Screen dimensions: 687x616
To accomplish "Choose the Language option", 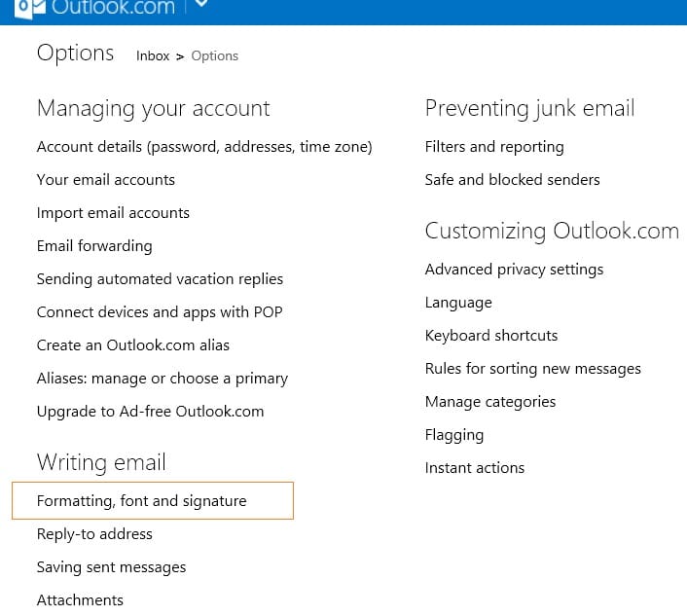I will point(458,303).
